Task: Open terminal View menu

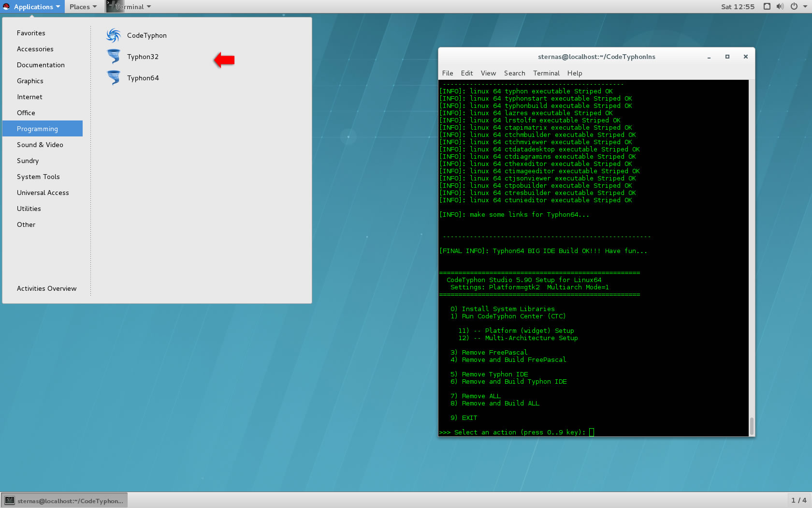Action: (x=488, y=73)
